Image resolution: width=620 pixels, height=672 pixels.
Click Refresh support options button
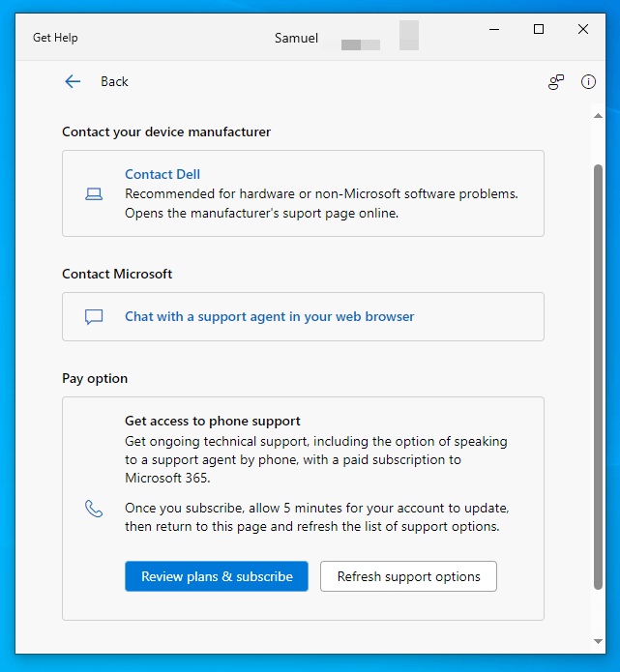(x=408, y=576)
